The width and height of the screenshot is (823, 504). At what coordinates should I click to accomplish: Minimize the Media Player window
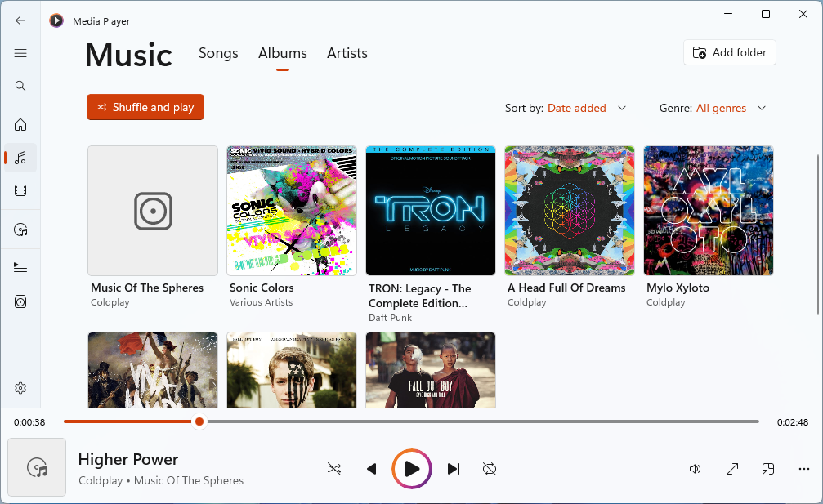click(x=728, y=14)
